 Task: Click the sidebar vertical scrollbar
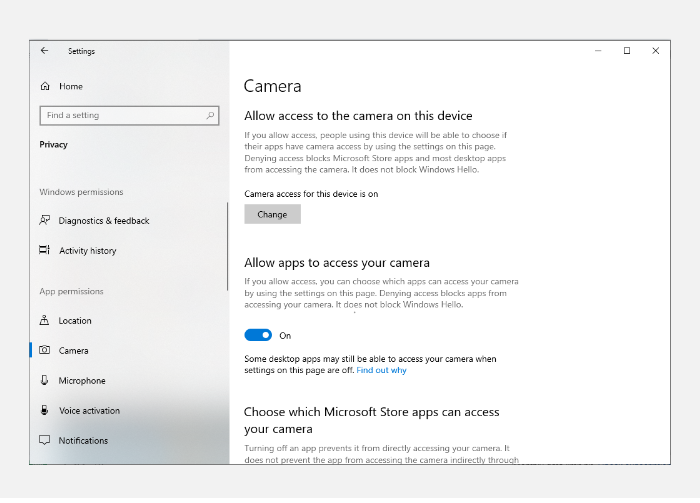[227, 246]
